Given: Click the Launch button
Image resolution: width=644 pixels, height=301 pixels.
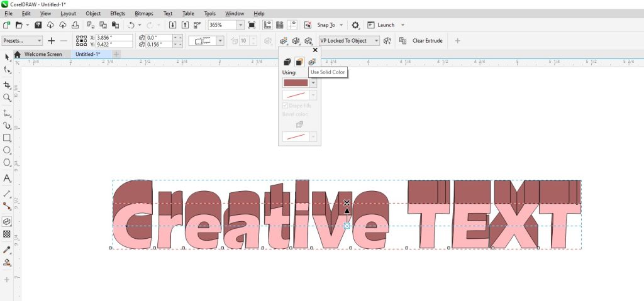Looking at the screenshot, I should tap(386, 25).
